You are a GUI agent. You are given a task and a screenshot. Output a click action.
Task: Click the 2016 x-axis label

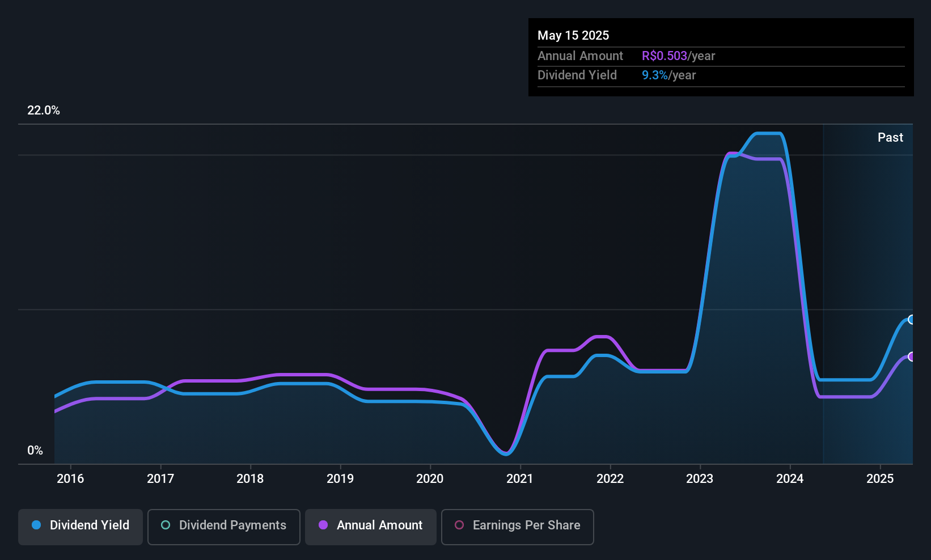(70, 478)
